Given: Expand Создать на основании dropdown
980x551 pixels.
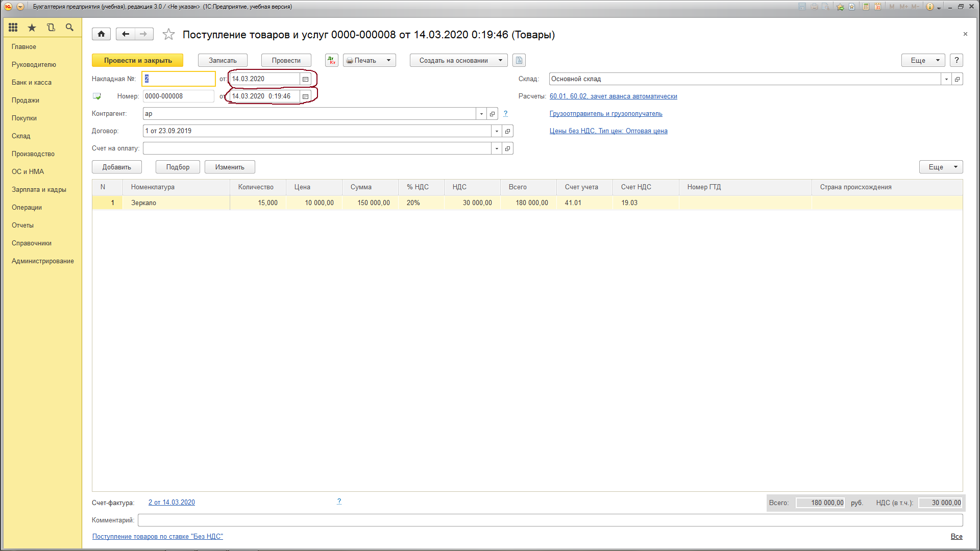Looking at the screenshot, I should point(500,60).
